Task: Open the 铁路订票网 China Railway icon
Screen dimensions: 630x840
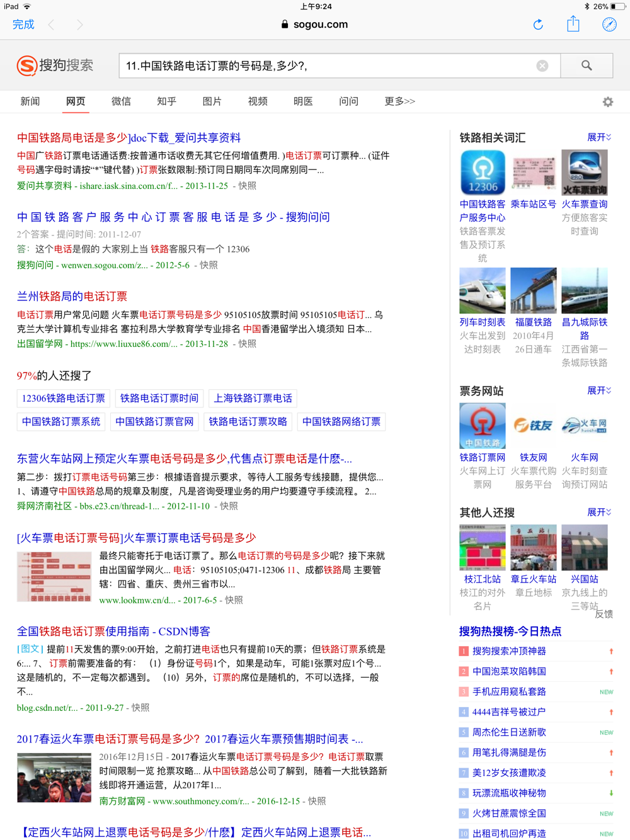Action: (483, 426)
